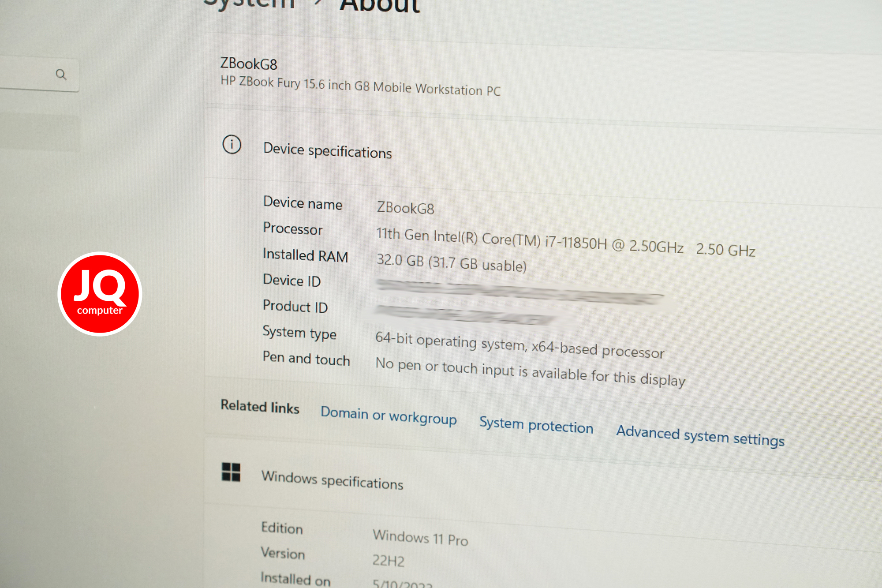Open the System protection link
Image resolution: width=882 pixels, height=588 pixels.
click(536, 425)
